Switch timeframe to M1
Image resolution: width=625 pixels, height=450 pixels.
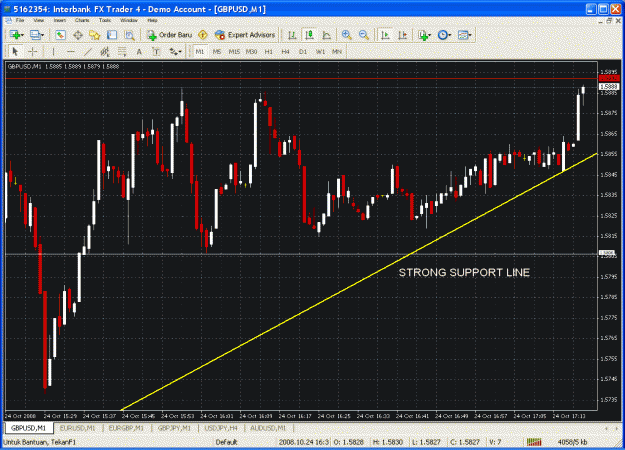(200, 51)
